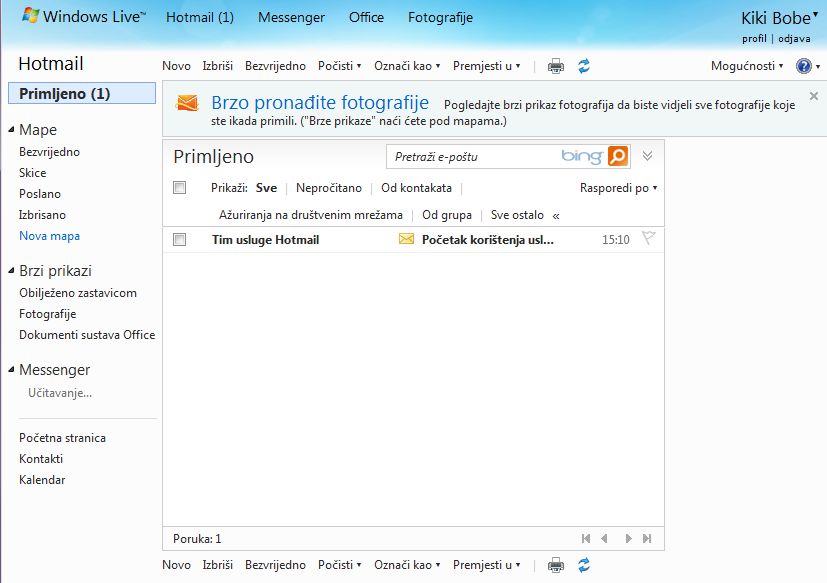The height and width of the screenshot is (583, 827).
Task: Click the refresh inbox icon
Action: (x=583, y=65)
